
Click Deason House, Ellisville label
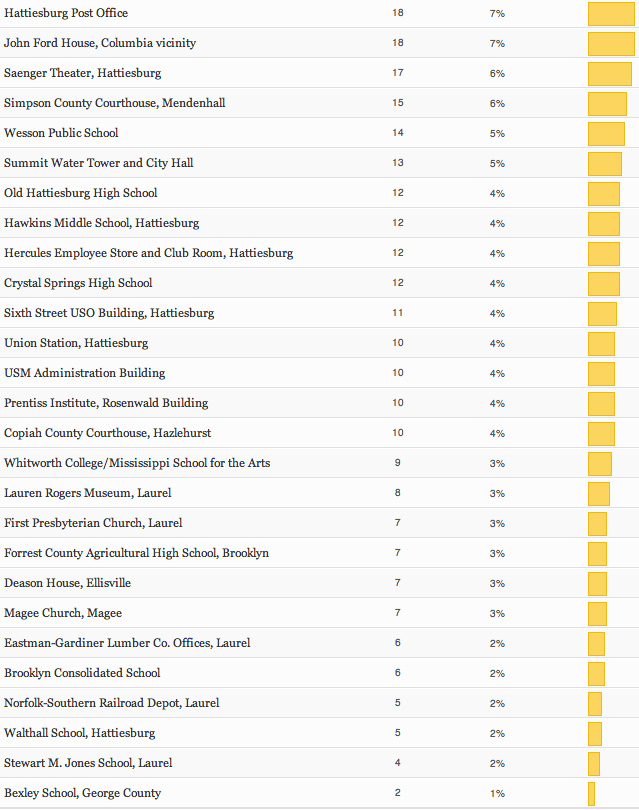click(x=67, y=583)
